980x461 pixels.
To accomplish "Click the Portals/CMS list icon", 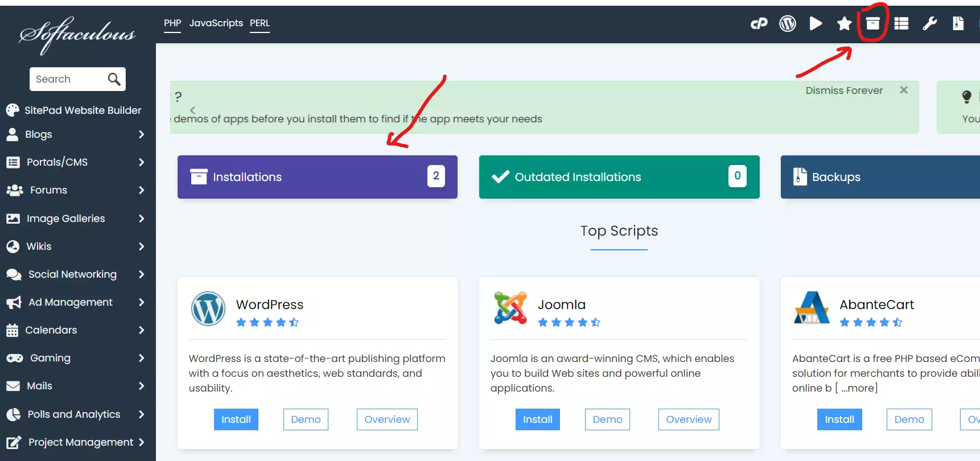I will (x=13, y=162).
